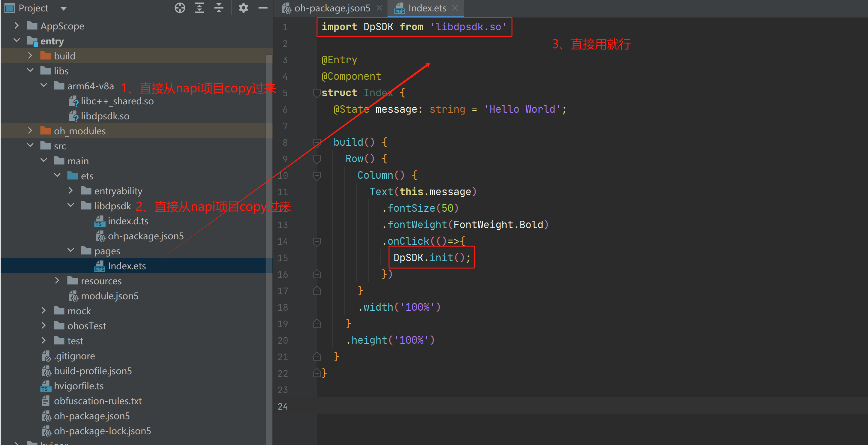Select the obfuscation-rules.txt file name
This screenshot has height=445, width=868.
point(98,401)
